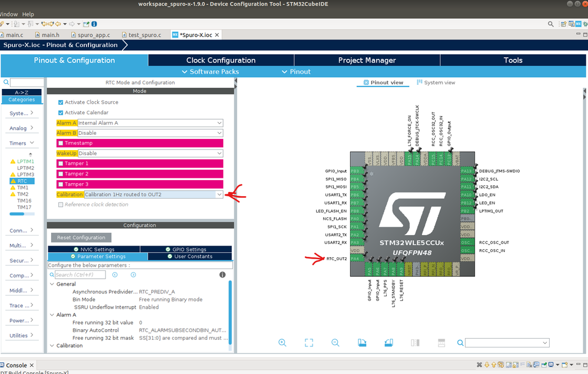Select LPTIM1 in the Timers list
The height and width of the screenshot is (374, 588).
(x=25, y=161)
